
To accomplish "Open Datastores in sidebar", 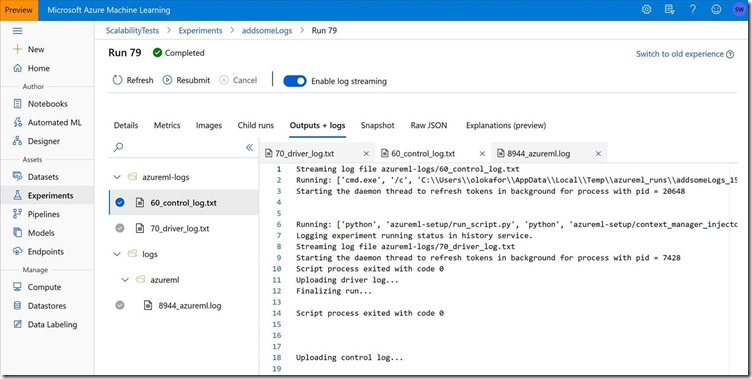I will tap(47, 306).
